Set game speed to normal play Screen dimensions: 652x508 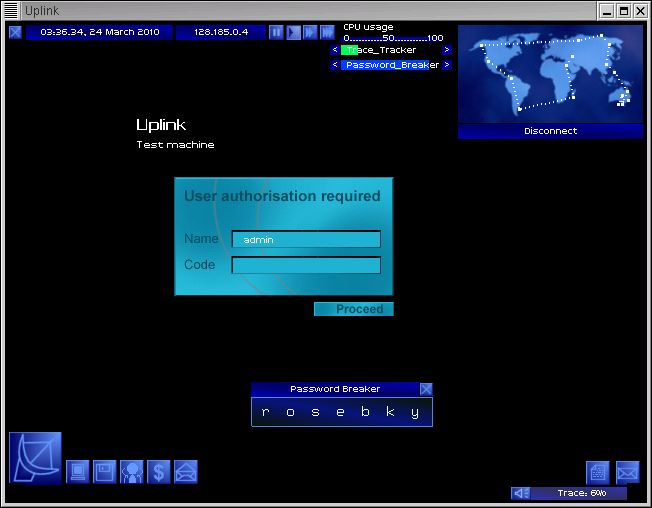coord(294,32)
